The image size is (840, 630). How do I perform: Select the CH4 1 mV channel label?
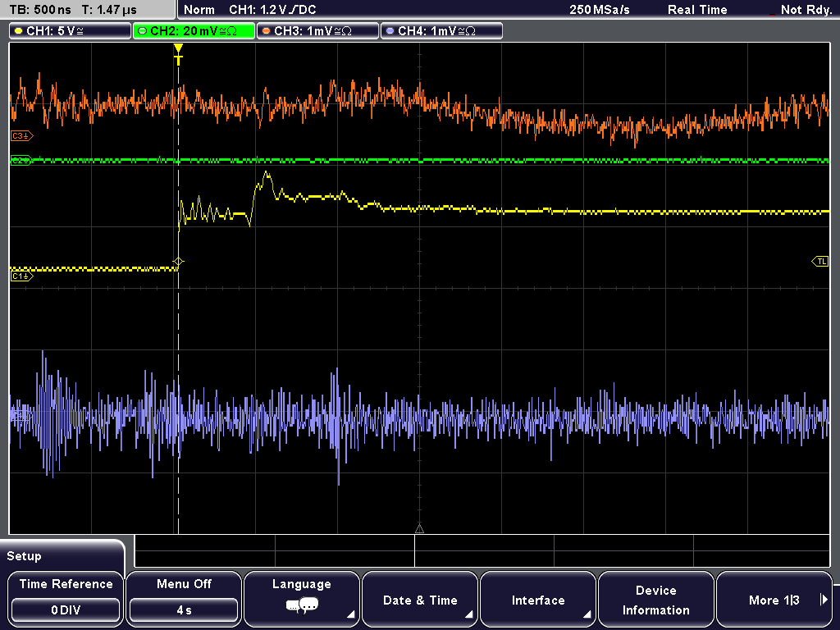441,31
